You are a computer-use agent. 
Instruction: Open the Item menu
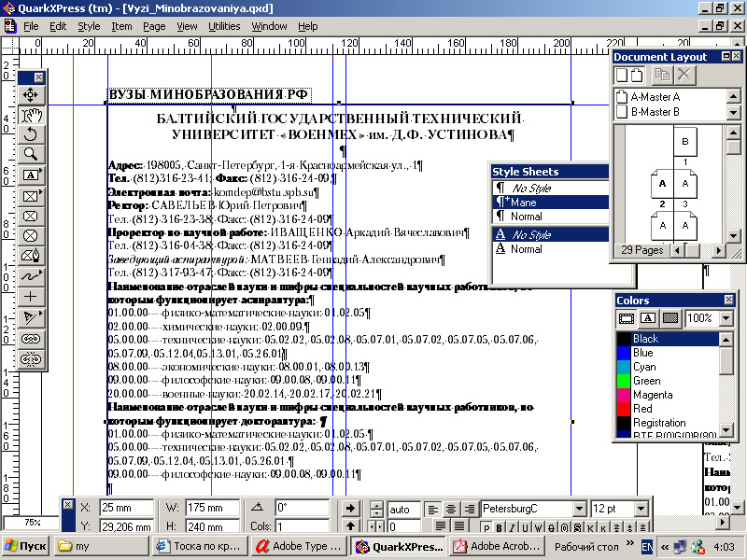coord(122,26)
